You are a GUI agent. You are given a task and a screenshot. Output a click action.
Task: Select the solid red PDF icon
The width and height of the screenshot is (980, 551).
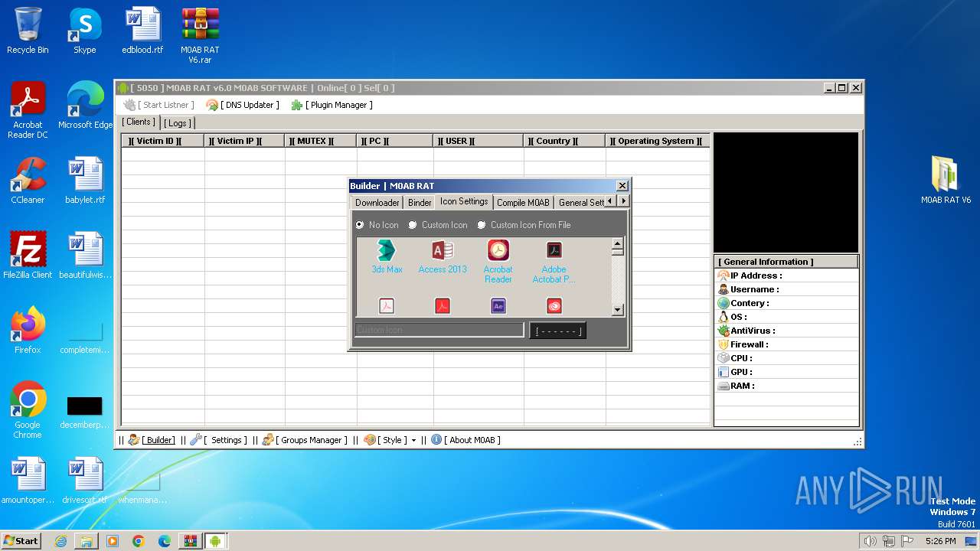click(443, 306)
